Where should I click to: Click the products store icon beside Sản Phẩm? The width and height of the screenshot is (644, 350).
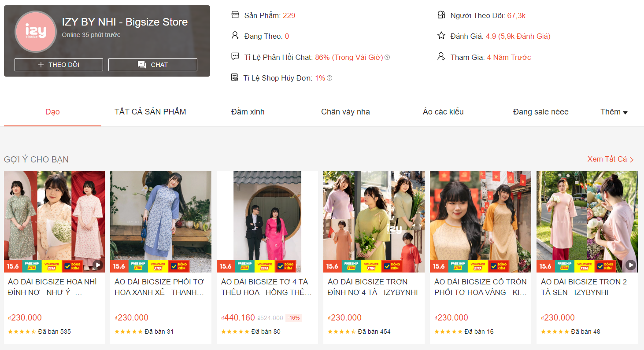(235, 15)
